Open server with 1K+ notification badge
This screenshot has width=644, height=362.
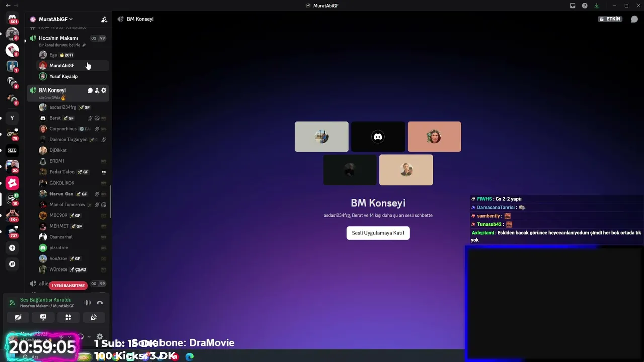tap(12, 215)
